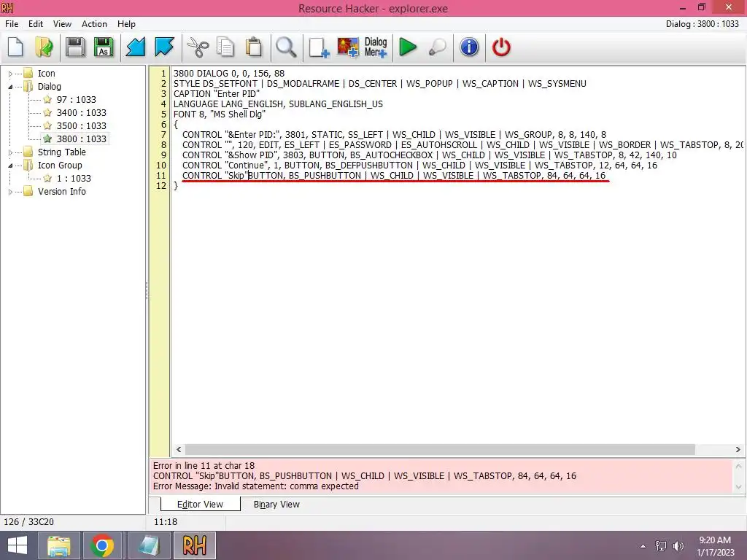747x560 pixels.
Task: Select dialog resource 3800 : 1033
Action: click(82, 139)
